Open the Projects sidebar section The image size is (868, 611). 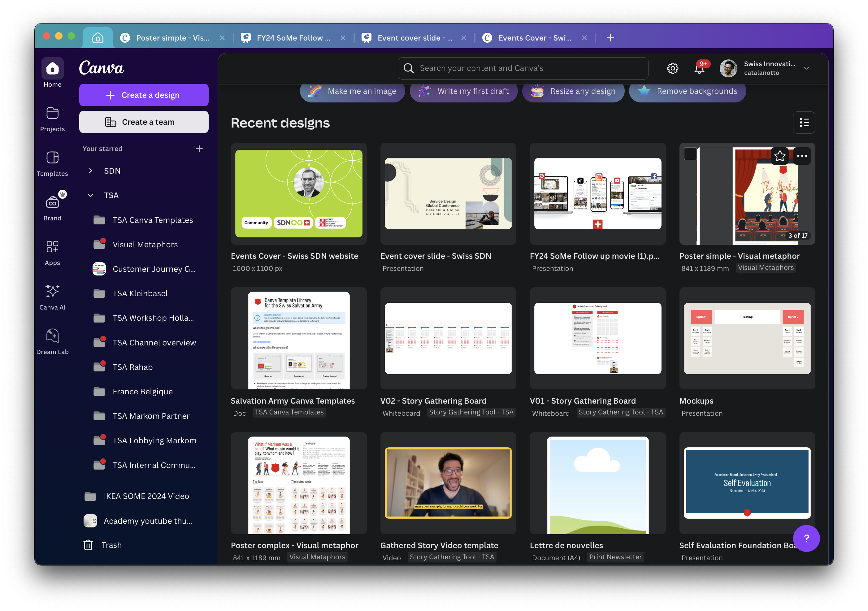click(x=52, y=119)
